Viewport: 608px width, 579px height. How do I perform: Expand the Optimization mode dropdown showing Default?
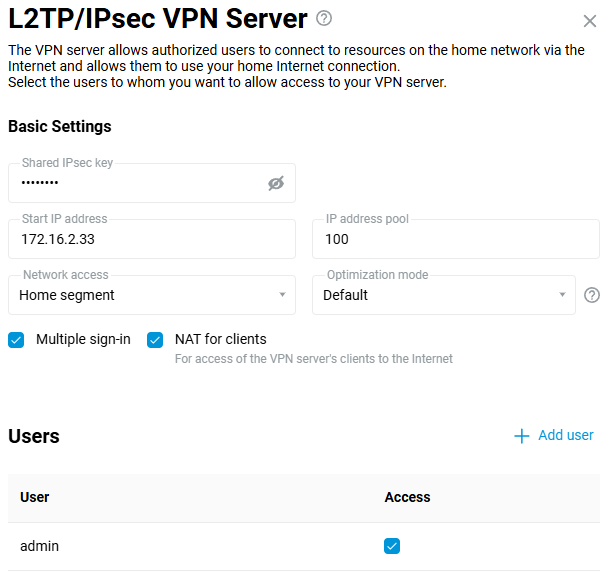coord(444,295)
